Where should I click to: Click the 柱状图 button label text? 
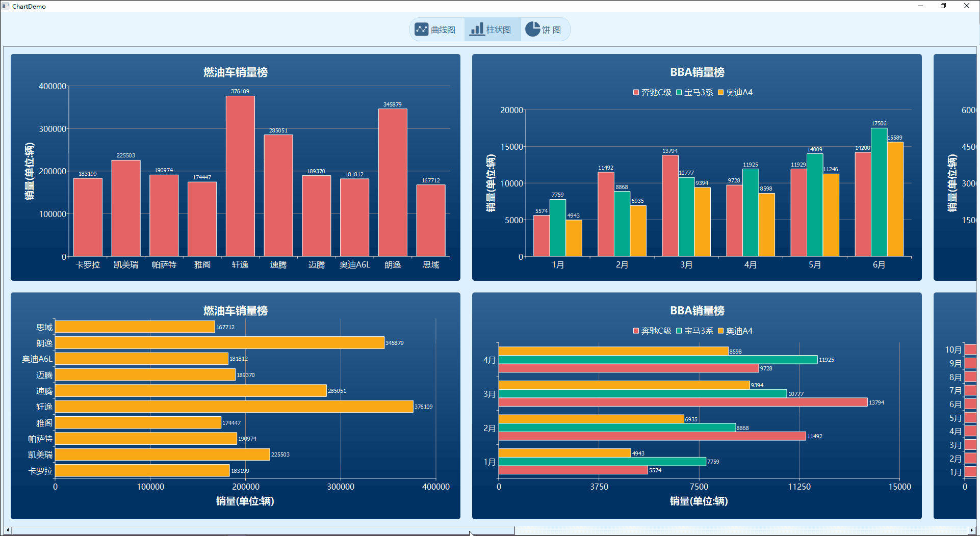pyautogui.click(x=498, y=30)
